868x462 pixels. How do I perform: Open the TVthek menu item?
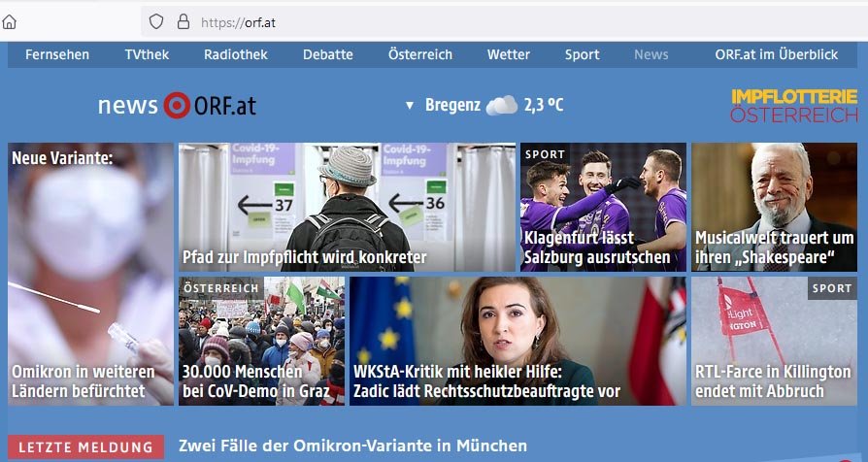click(x=147, y=54)
